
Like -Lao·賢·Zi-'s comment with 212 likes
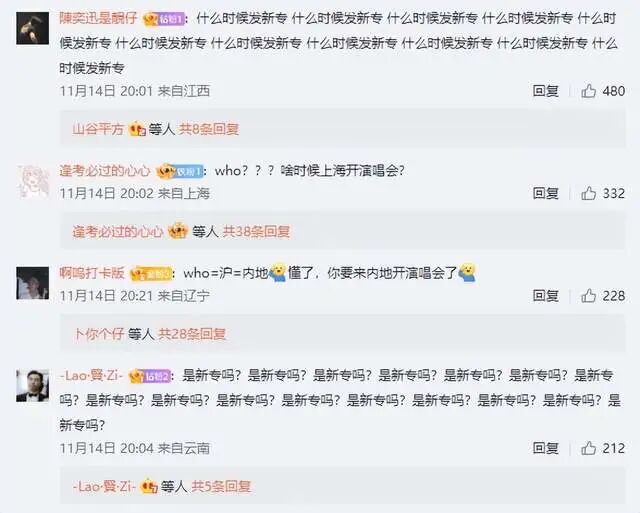tap(588, 448)
